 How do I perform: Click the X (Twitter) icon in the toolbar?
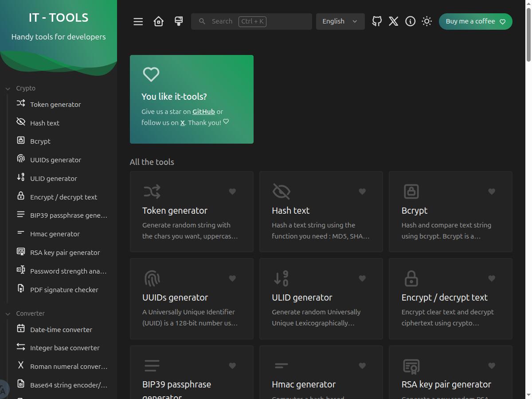point(393,21)
